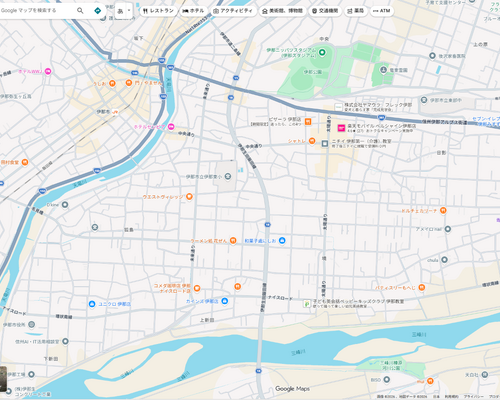
Task: Click the 伊那スタジアム green park pin
Action: click(x=322, y=52)
